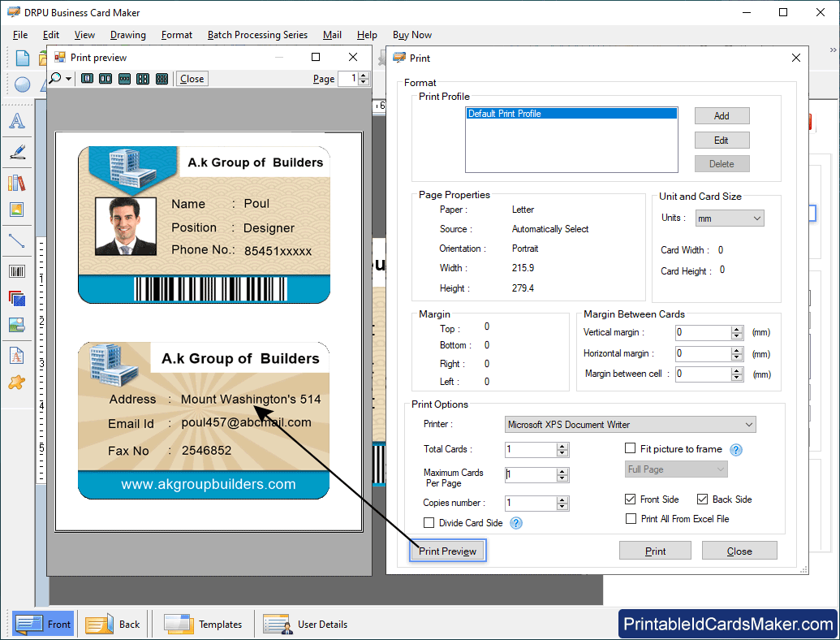
Task: Click the Copies number spinner arrows
Action: (x=562, y=504)
